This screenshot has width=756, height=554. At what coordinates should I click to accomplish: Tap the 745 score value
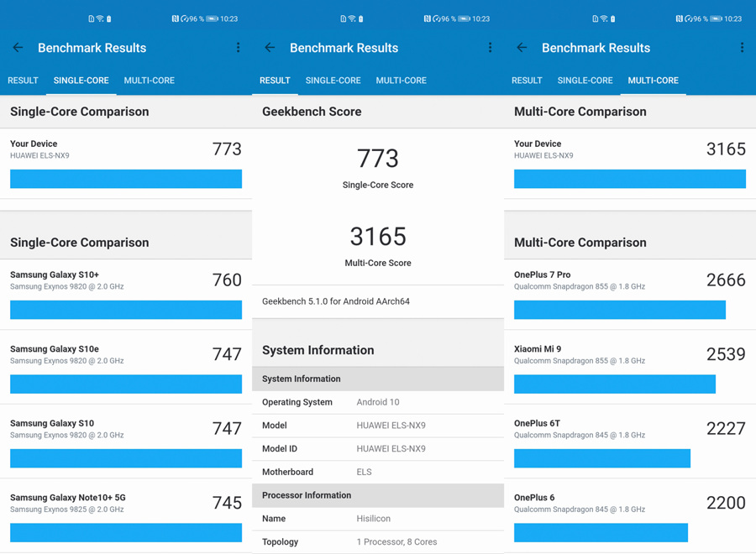pyautogui.click(x=227, y=503)
